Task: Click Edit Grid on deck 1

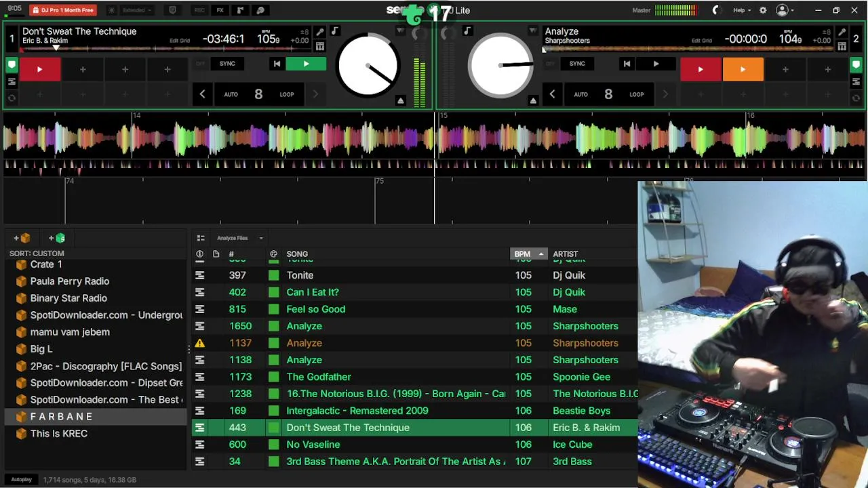Action: [180, 41]
